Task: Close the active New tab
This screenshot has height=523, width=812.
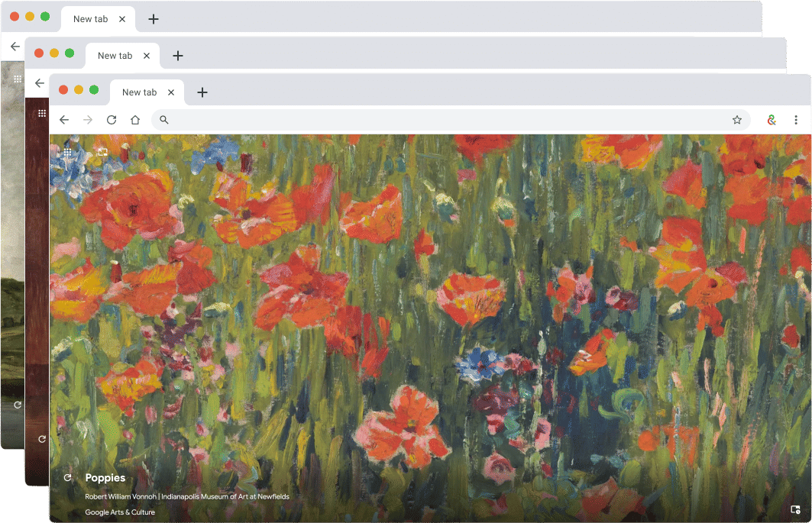Action: tap(170, 92)
